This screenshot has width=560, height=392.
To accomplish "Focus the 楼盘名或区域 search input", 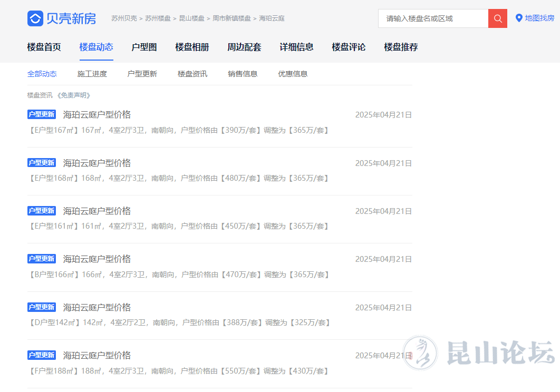I will coord(433,18).
